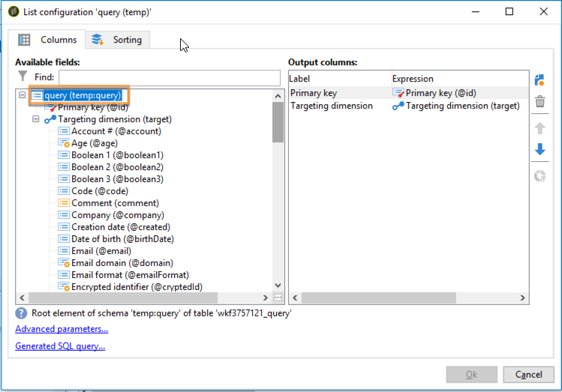Select Targeting dimension (target) tree node
The height and width of the screenshot is (392, 562).
tap(115, 119)
